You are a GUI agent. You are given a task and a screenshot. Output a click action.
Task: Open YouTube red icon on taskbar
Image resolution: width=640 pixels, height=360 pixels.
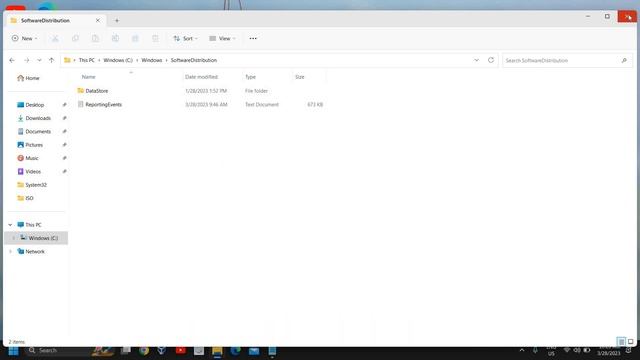180,351
